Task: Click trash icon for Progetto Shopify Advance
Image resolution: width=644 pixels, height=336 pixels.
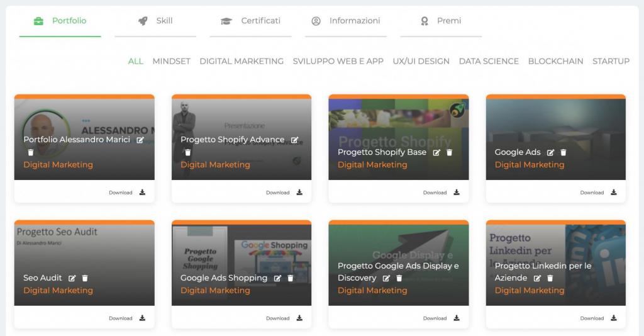Action: (x=187, y=152)
